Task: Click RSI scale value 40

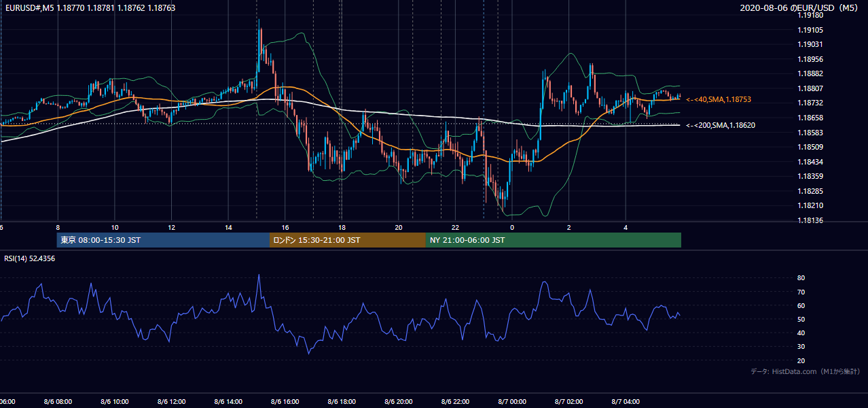Action: click(801, 333)
